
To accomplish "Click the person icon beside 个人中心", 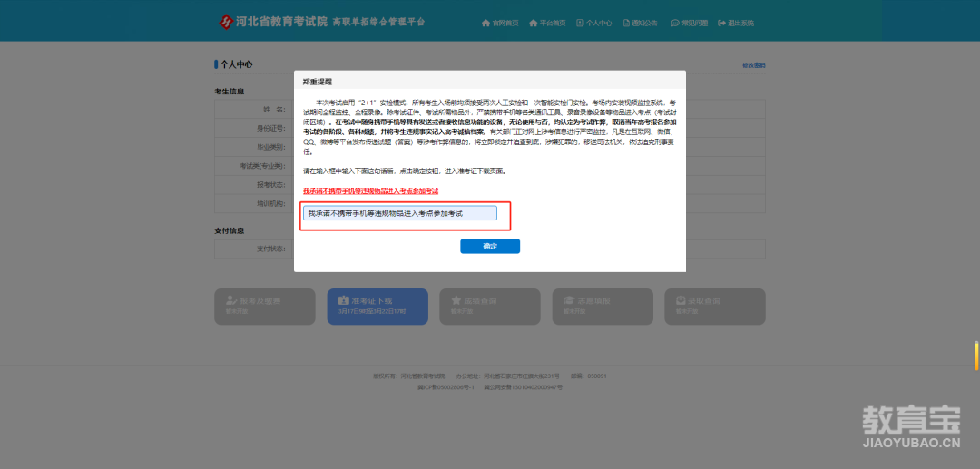I will click(579, 23).
